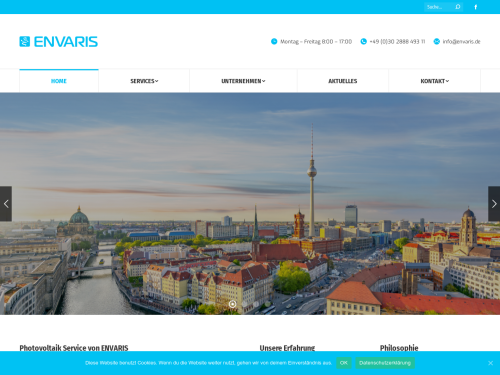Image resolution: width=500 pixels, height=375 pixels.
Task: Expand the Kontakt dropdown menu
Action: pos(435,81)
